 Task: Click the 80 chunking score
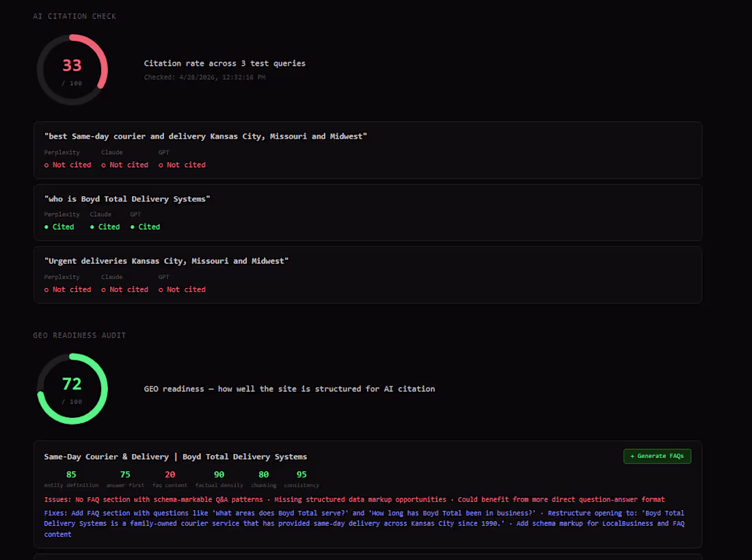point(264,475)
